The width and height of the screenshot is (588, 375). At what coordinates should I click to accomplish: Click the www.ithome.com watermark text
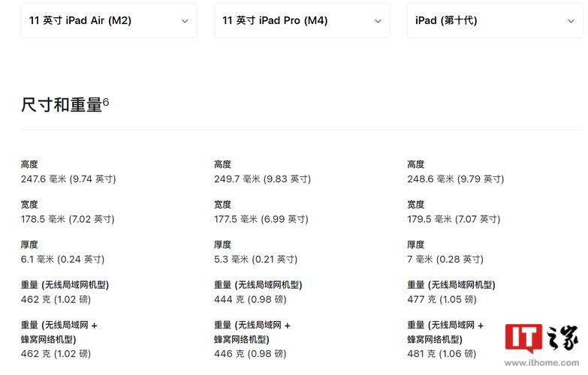point(542,364)
